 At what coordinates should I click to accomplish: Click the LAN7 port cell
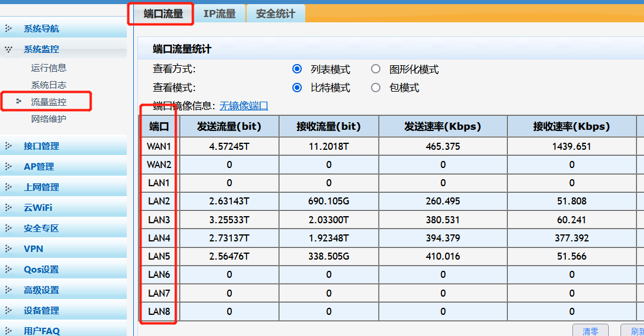(x=159, y=293)
